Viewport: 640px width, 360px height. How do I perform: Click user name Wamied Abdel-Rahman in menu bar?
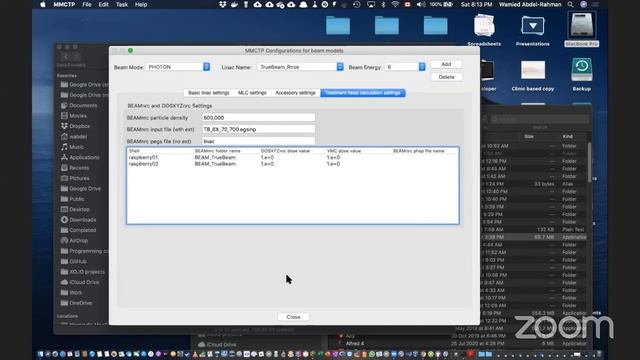tap(530, 4)
